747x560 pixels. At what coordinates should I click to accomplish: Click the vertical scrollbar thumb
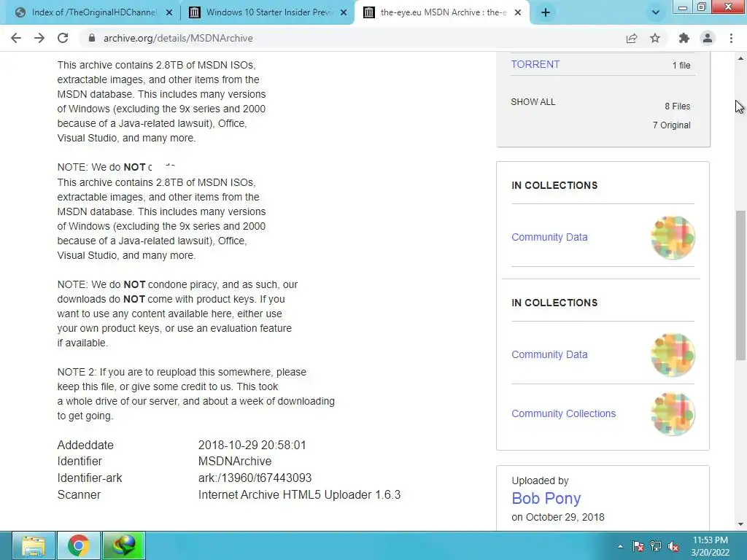click(741, 285)
